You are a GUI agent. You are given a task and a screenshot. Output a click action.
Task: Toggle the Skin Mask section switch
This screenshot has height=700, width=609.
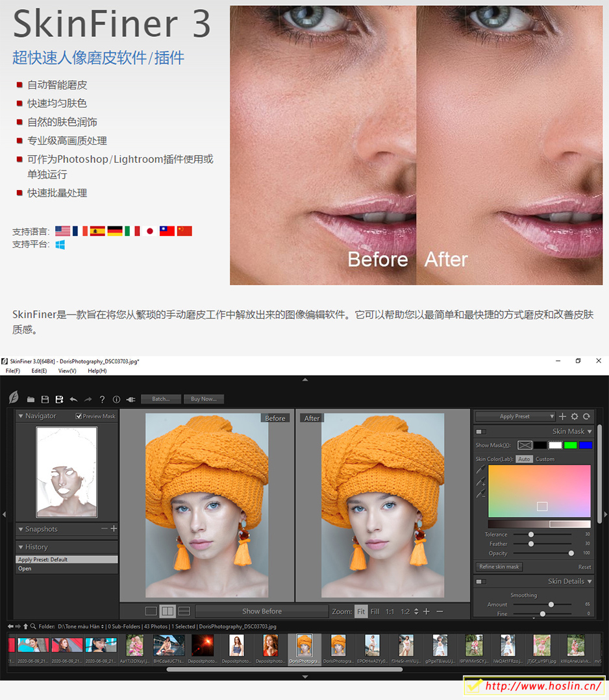[x=481, y=431]
